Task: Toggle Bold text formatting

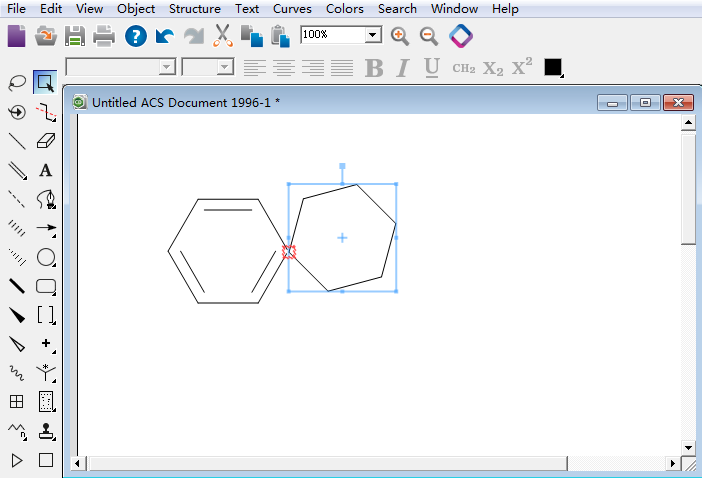Action: [x=374, y=68]
